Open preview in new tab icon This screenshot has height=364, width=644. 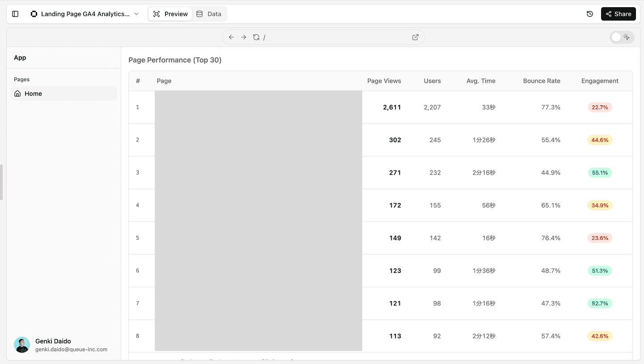415,37
